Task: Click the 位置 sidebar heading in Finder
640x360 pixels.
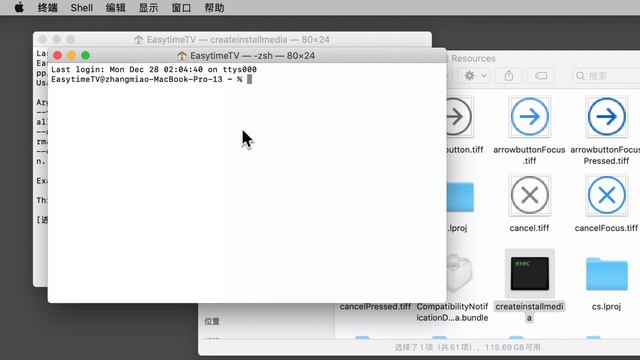Action: pyautogui.click(x=212, y=321)
